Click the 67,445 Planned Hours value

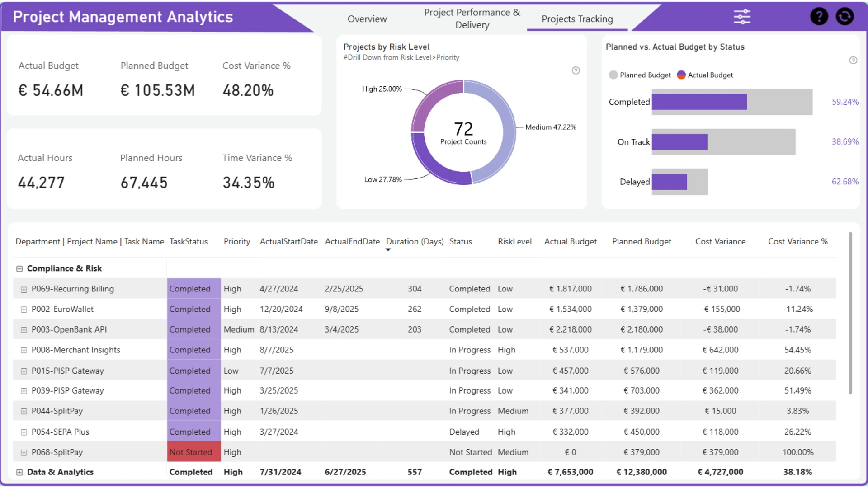(x=144, y=183)
